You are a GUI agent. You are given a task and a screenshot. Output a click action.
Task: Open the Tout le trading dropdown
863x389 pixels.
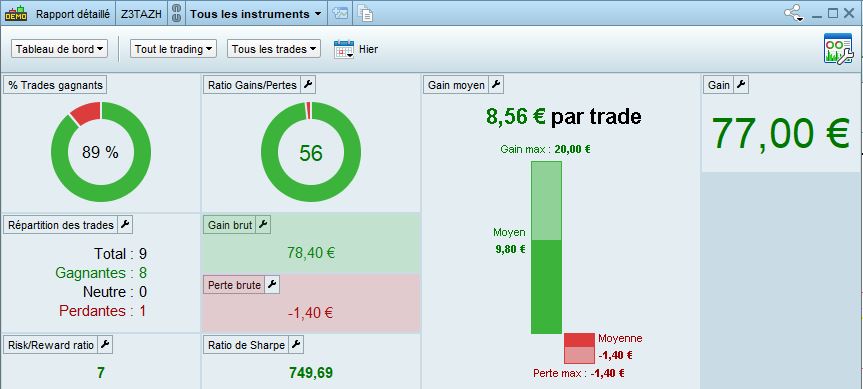pos(173,49)
